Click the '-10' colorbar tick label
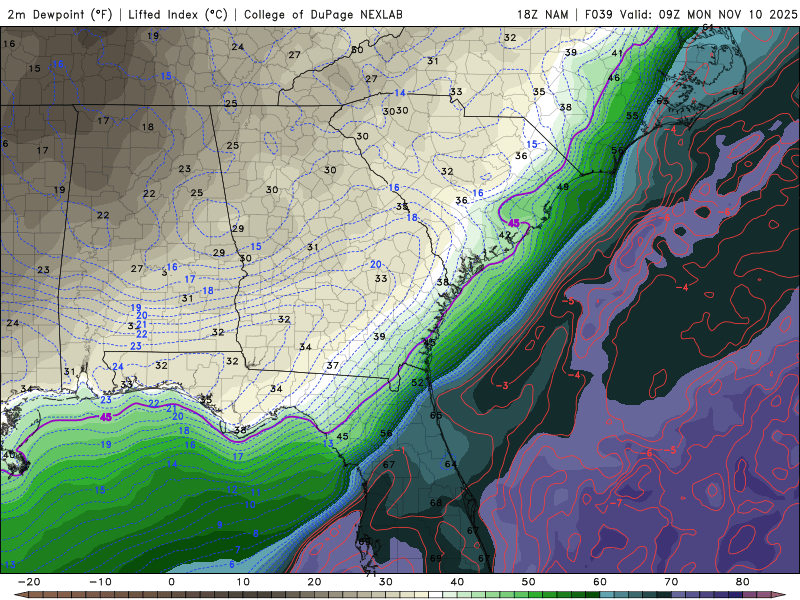 100,582
